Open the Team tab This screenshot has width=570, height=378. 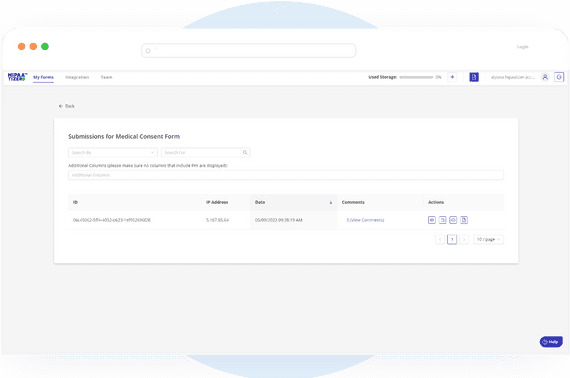coord(107,77)
